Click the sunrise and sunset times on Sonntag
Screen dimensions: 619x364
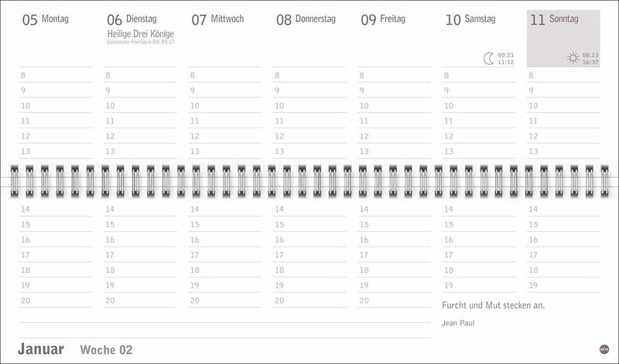pyautogui.click(x=590, y=59)
